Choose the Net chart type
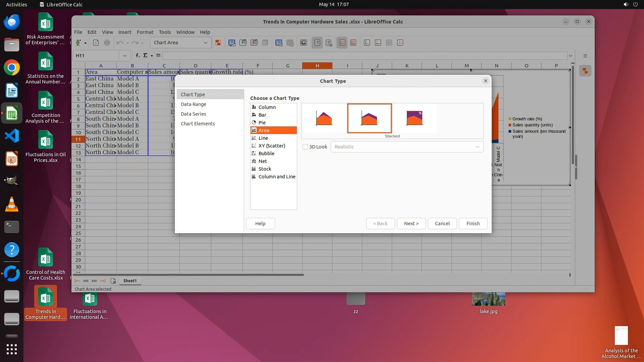 (x=263, y=161)
